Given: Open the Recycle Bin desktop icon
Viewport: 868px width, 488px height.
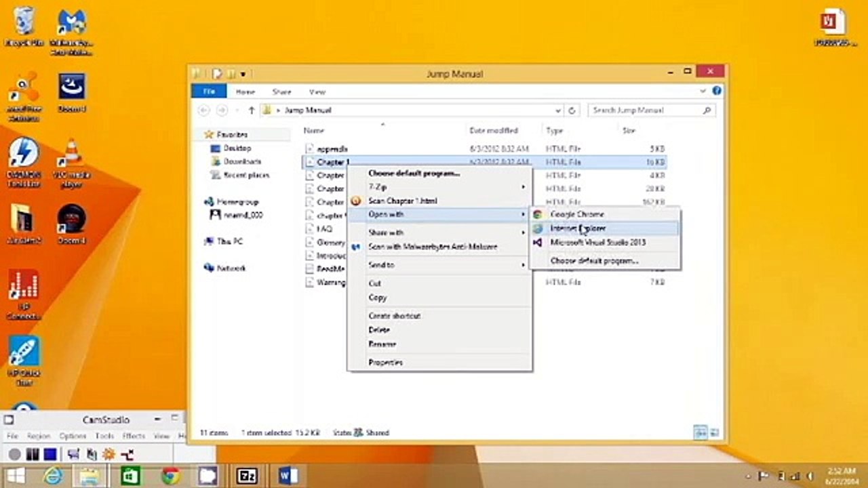Looking at the screenshot, I should pyautogui.click(x=24, y=26).
